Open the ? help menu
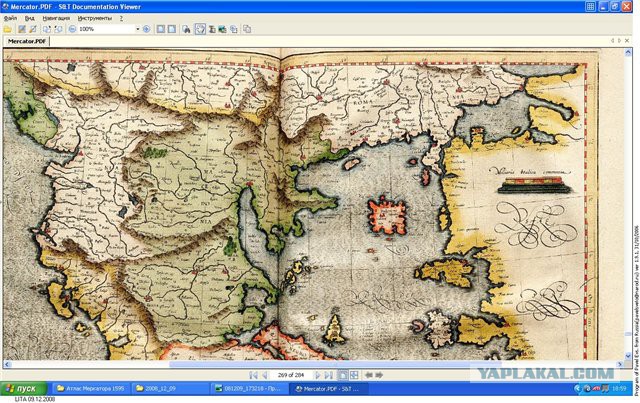Image resolution: width=640 pixels, height=403 pixels. [121, 18]
